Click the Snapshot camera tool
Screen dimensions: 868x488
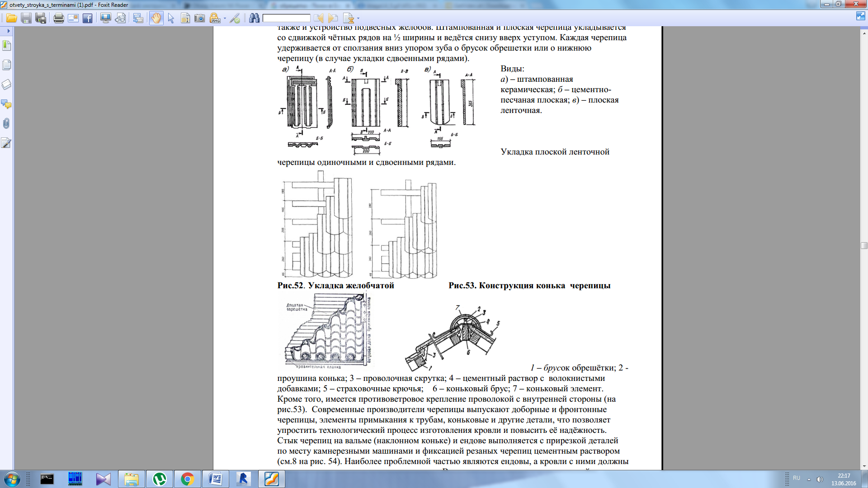(199, 18)
